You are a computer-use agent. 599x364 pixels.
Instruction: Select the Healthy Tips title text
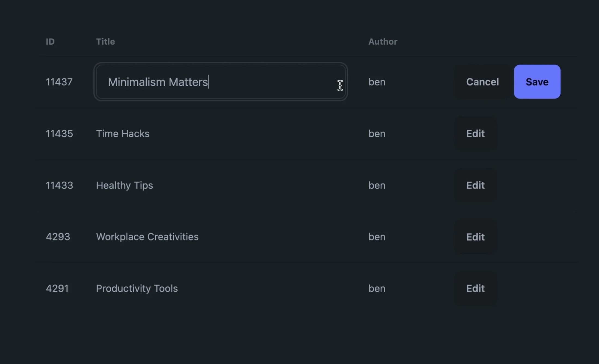pos(124,185)
